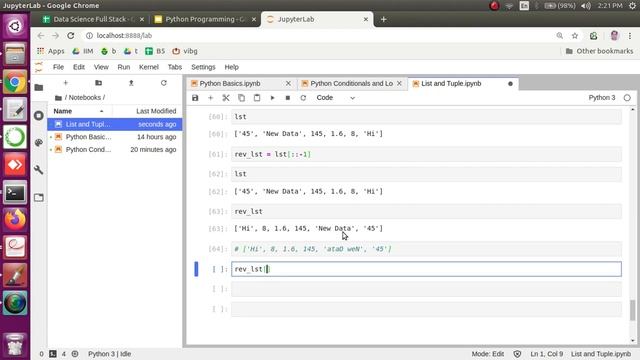Insert a cell below with the plus icon
The height and width of the screenshot is (360, 640).
click(211, 98)
